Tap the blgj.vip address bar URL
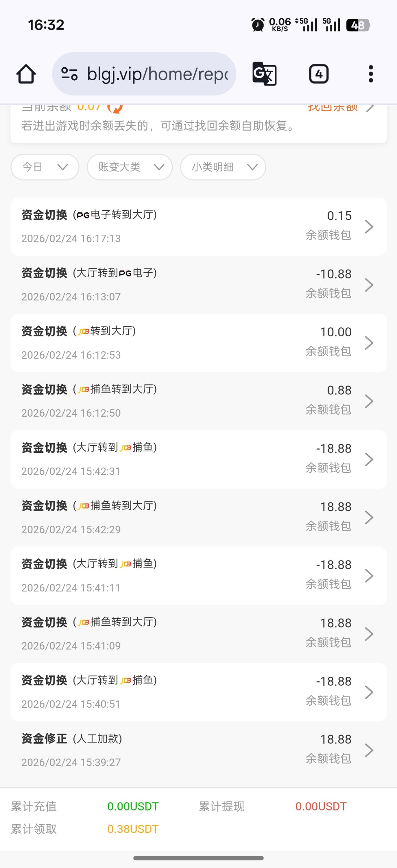 coord(157,74)
